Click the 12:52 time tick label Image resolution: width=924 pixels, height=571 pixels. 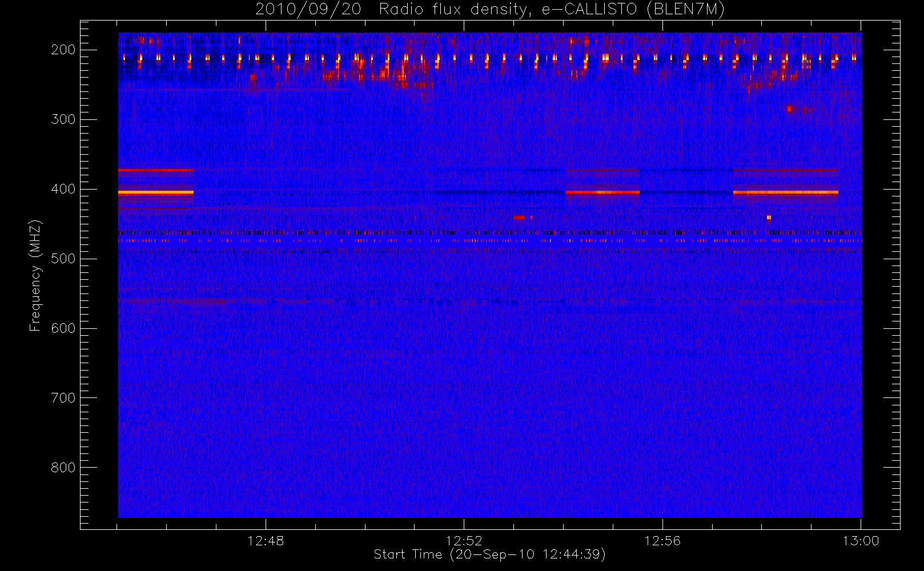464,541
